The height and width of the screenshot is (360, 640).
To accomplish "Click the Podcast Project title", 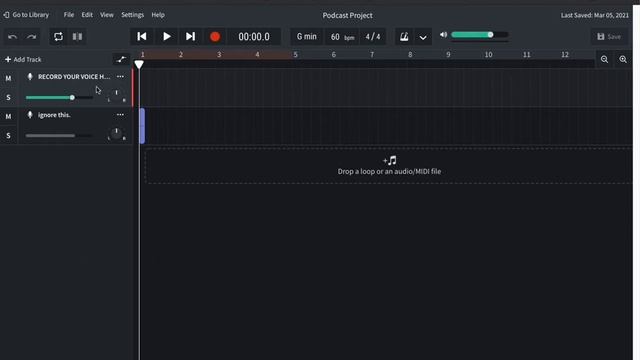I will (x=347, y=15).
